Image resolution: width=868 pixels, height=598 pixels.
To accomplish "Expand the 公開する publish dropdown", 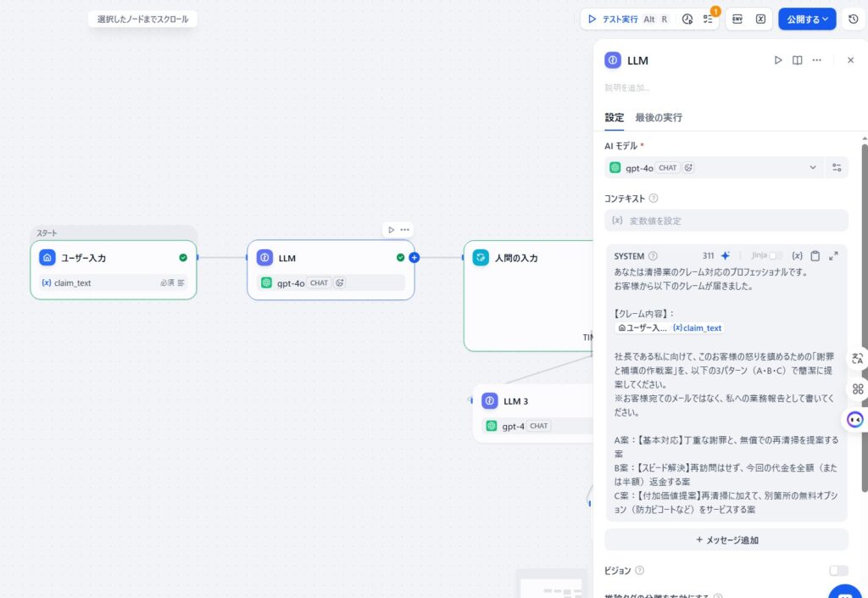I will pos(826,19).
